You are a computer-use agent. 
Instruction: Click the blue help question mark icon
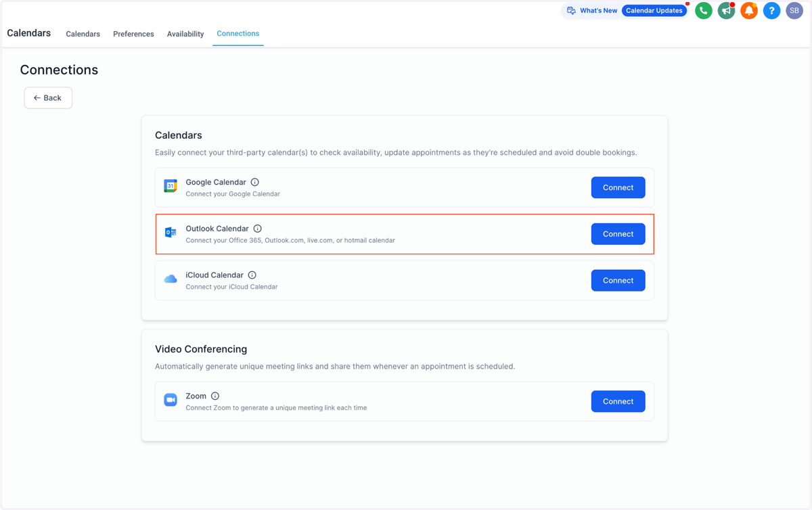tap(771, 11)
